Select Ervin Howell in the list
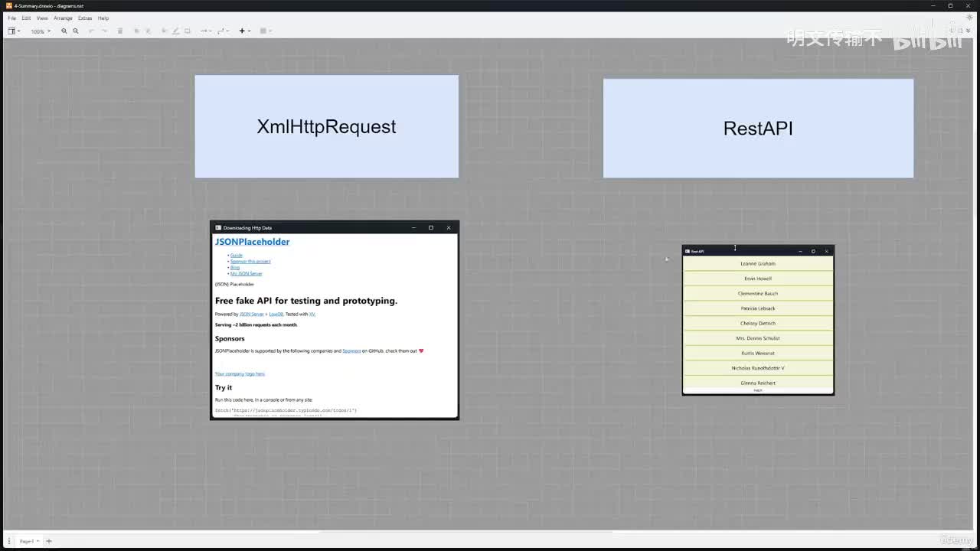The image size is (980, 551). (x=758, y=279)
